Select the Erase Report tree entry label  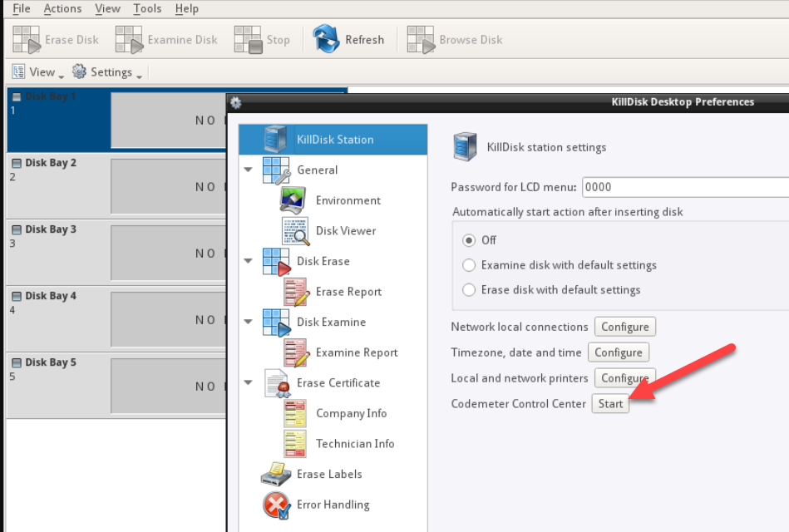[348, 292]
